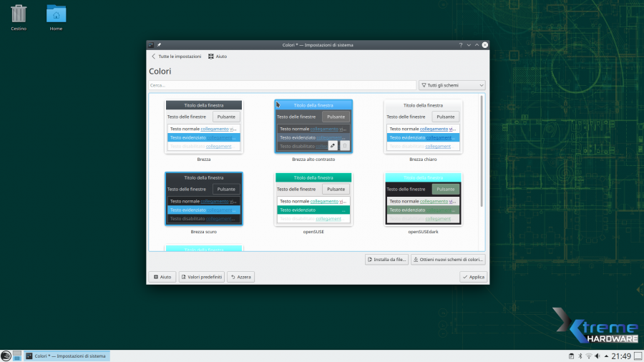Choose the Brezza scuro color scheme
The image size is (644, 362).
(204, 199)
